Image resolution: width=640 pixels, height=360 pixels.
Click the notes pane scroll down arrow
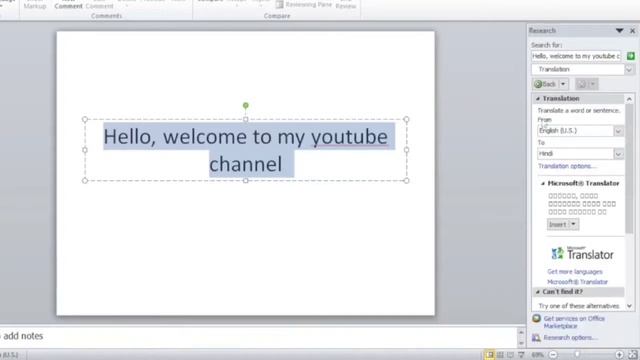click(521, 343)
